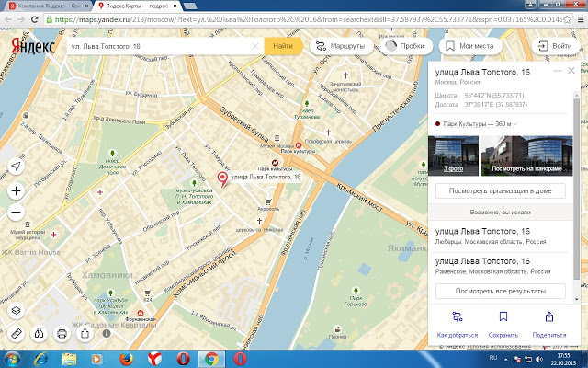Viewport: 588px width, 368px height.
Task: Open Маршруты route planner
Action: pos(341,46)
